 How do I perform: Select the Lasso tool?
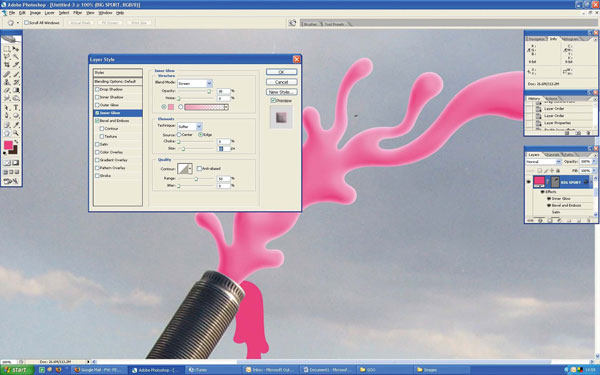(7, 57)
